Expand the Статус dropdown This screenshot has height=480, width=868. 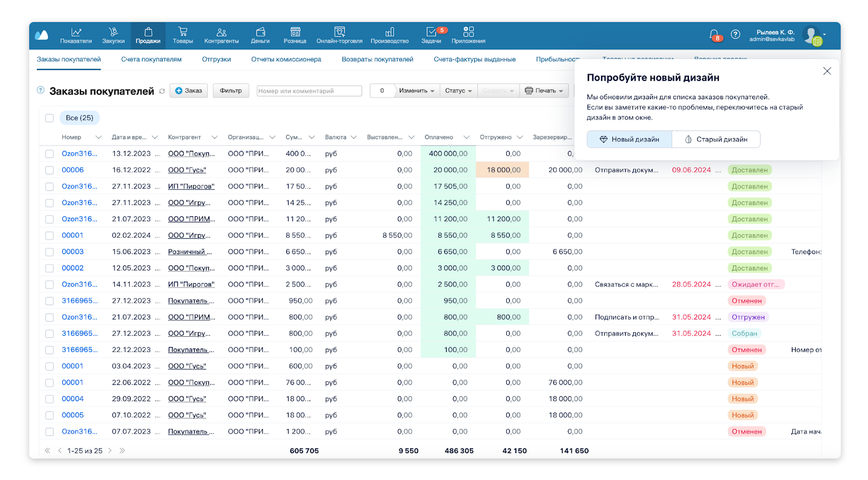click(x=458, y=91)
